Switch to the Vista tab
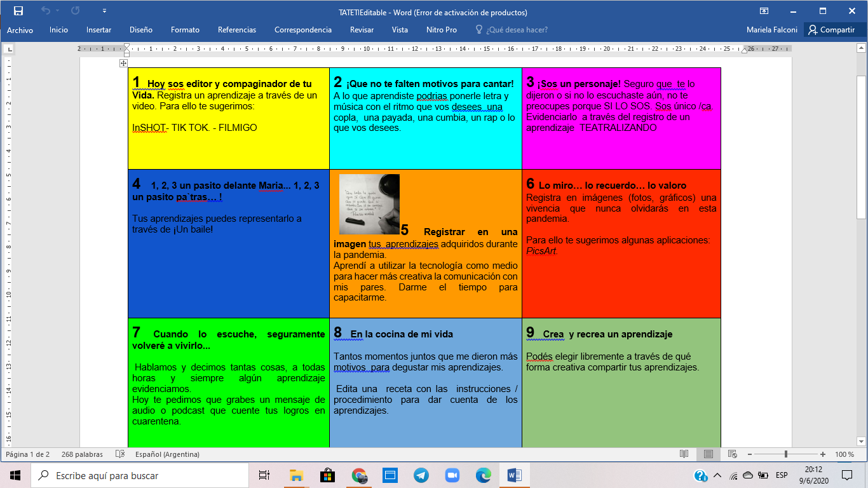 (400, 30)
